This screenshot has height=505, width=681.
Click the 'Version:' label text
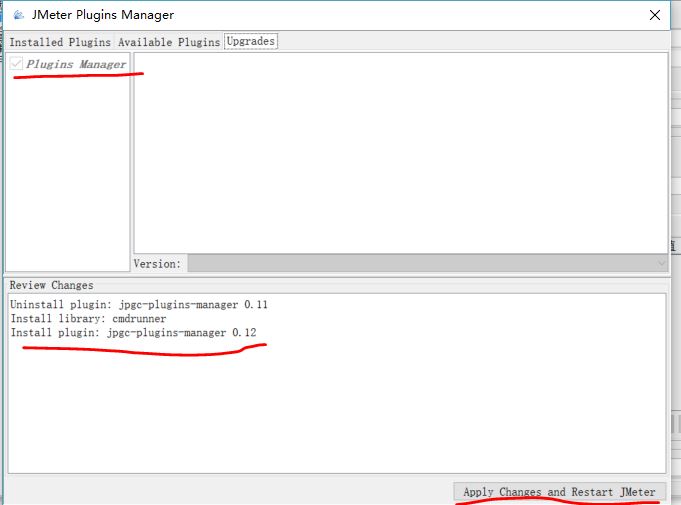[158, 264]
